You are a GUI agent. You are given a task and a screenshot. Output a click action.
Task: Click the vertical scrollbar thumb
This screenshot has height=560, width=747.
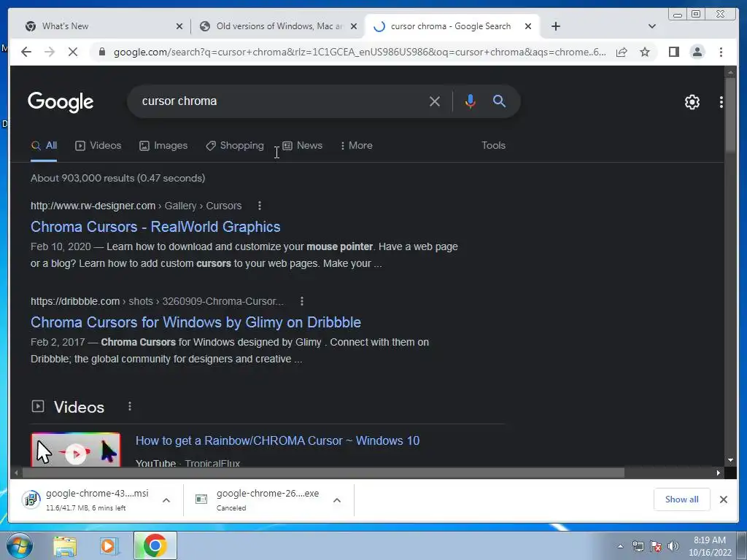click(730, 114)
